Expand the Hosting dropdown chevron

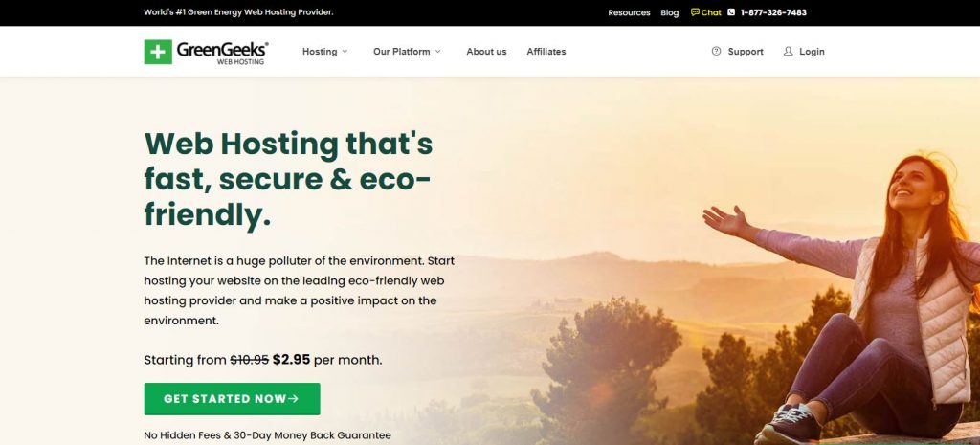(x=345, y=52)
